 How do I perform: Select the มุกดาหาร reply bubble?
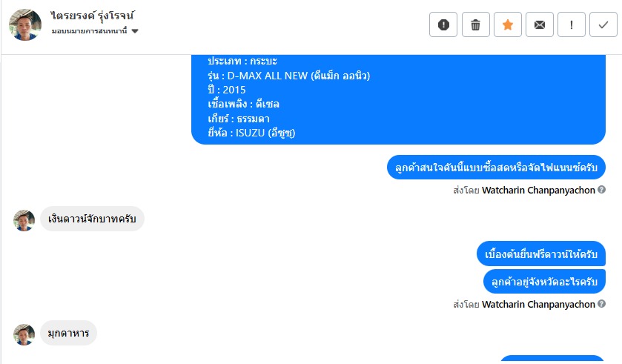(68, 333)
